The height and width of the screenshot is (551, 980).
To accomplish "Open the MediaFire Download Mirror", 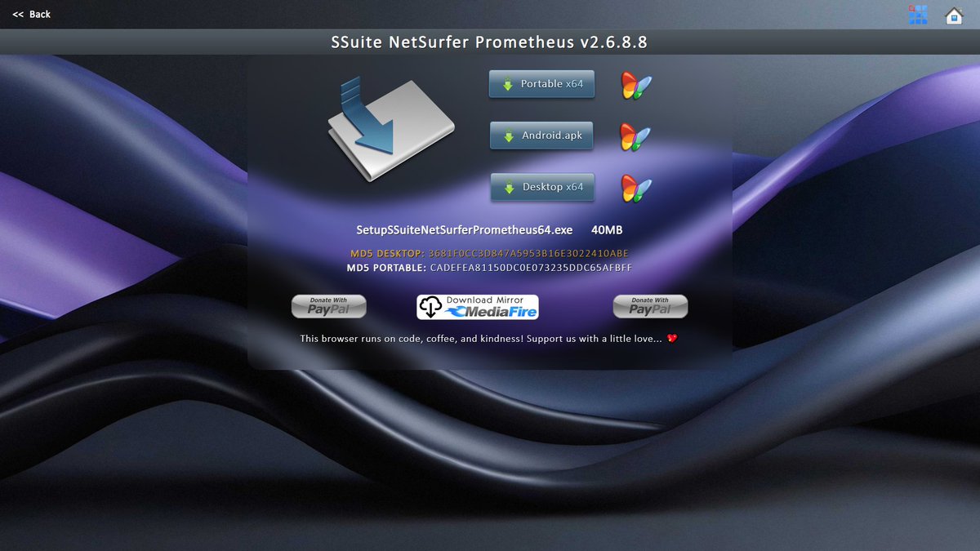I will pyautogui.click(x=478, y=307).
